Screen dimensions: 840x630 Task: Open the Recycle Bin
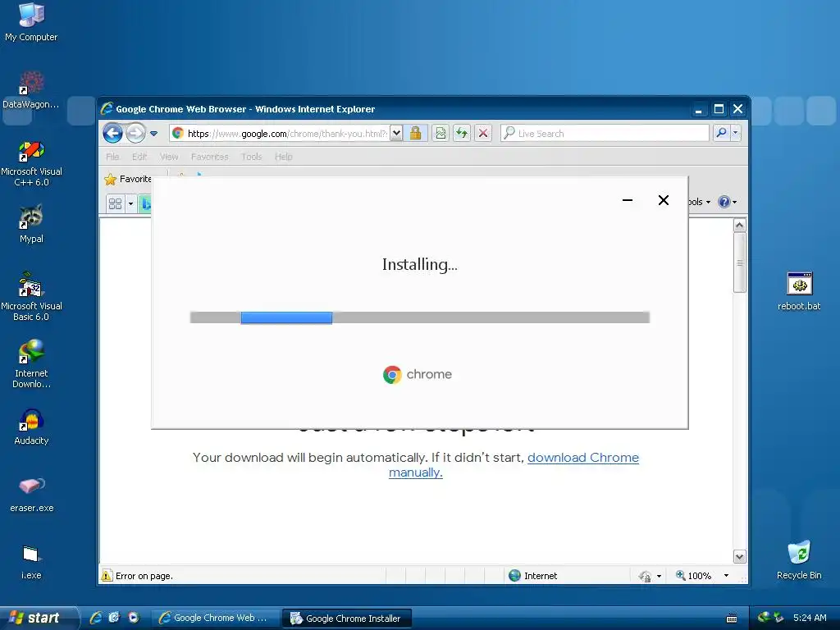coord(799,560)
